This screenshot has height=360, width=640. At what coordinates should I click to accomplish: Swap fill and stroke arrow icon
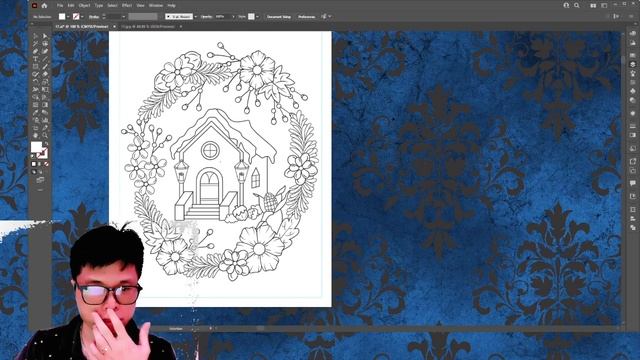pyautogui.click(x=46, y=144)
